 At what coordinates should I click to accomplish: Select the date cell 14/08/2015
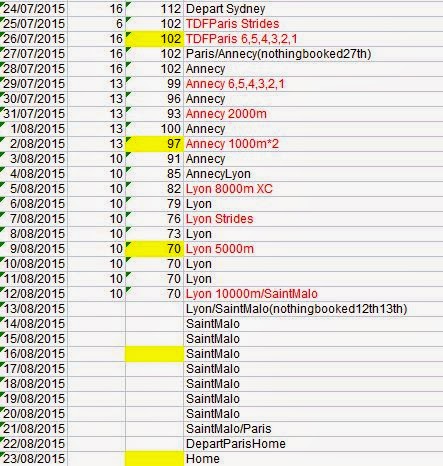[34, 324]
